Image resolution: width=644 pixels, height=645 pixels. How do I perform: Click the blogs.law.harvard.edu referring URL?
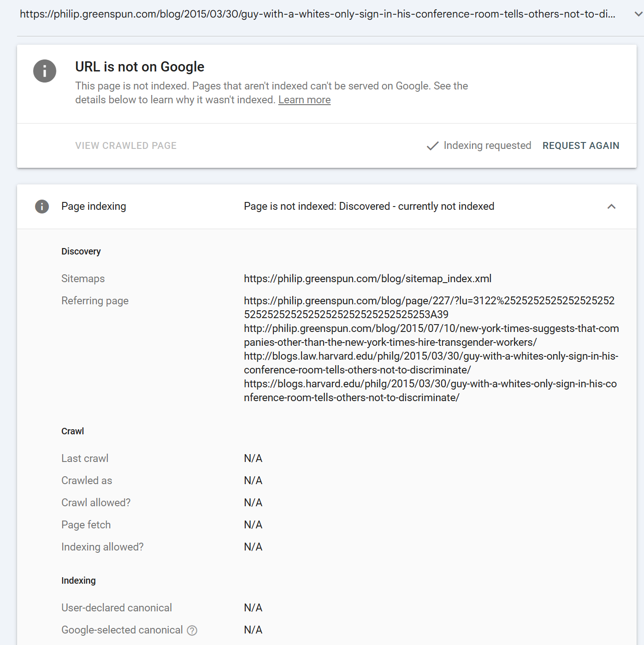coord(431,363)
